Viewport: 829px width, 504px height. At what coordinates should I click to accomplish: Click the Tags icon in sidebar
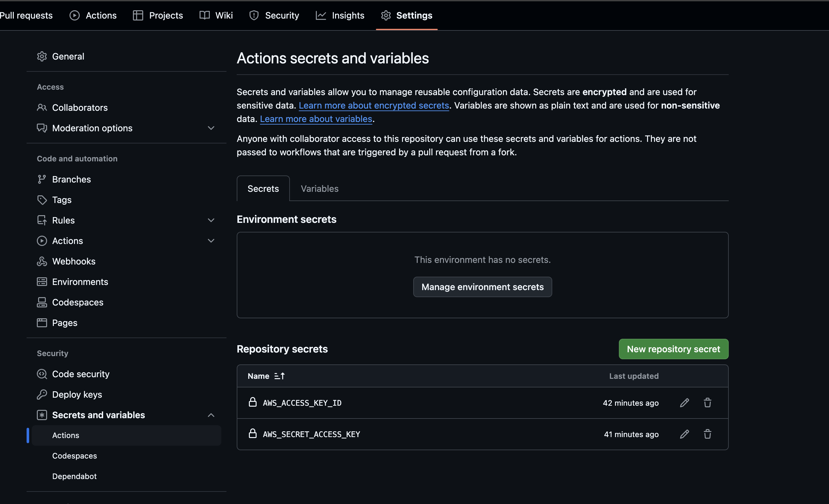pos(42,200)
